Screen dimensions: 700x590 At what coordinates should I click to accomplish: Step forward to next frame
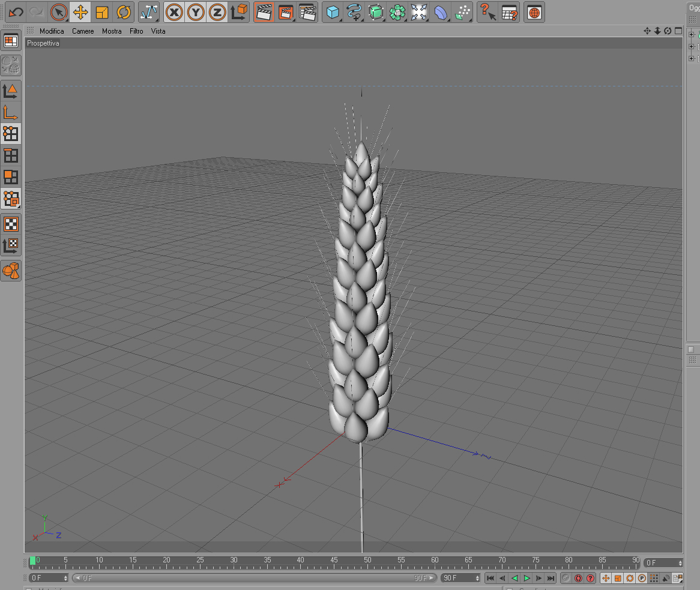[539, 578]
